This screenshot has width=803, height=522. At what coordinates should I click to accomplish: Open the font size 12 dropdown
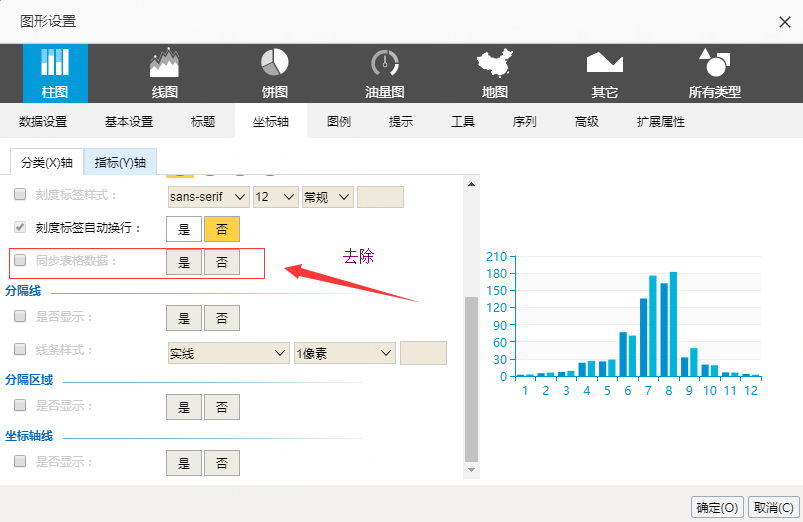276,197
